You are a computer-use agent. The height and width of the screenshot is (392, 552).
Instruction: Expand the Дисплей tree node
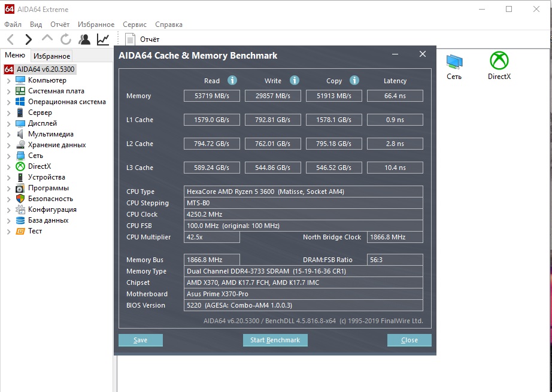point(9,123)
